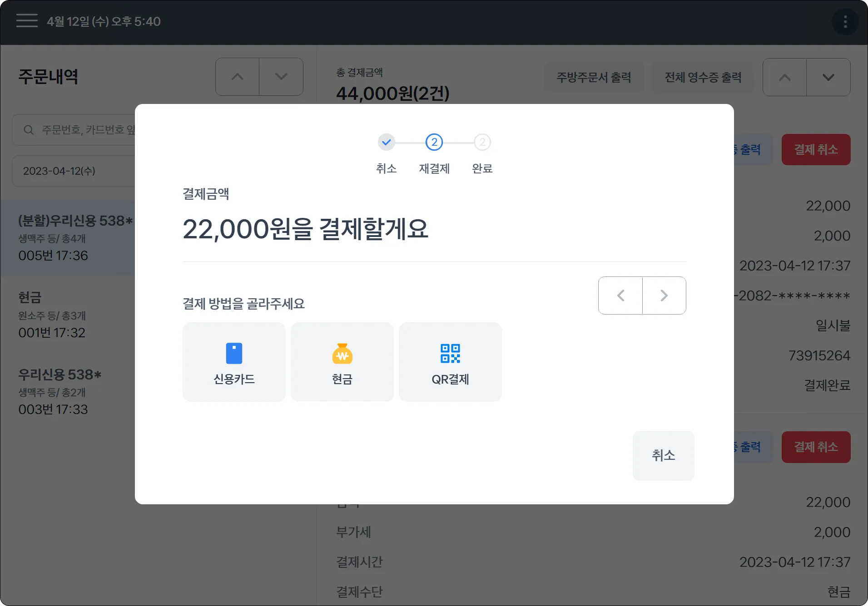Click the payment detail up chevron
Screen dimensions: 868x606
click(x=785, y=77)
